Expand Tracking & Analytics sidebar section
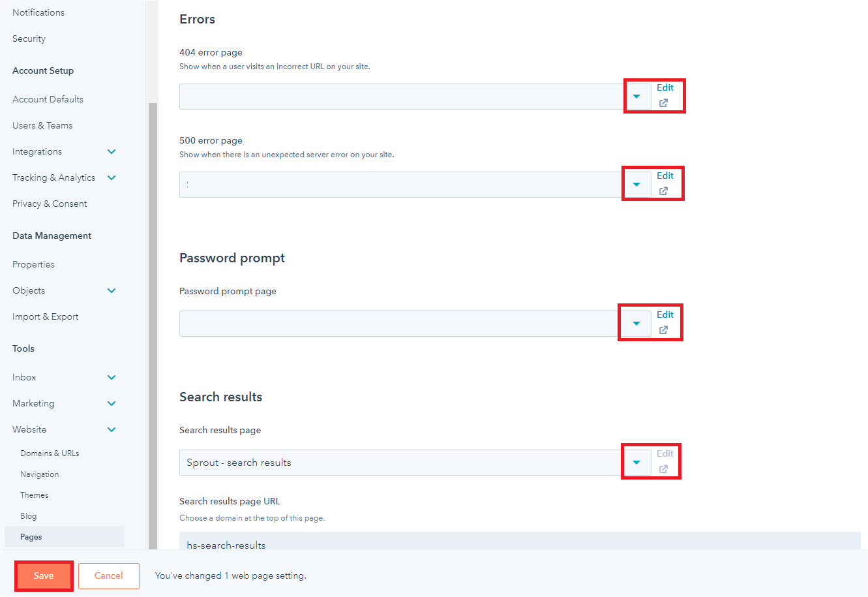Viewport: 868px width, 597px height. pos(112,178)
